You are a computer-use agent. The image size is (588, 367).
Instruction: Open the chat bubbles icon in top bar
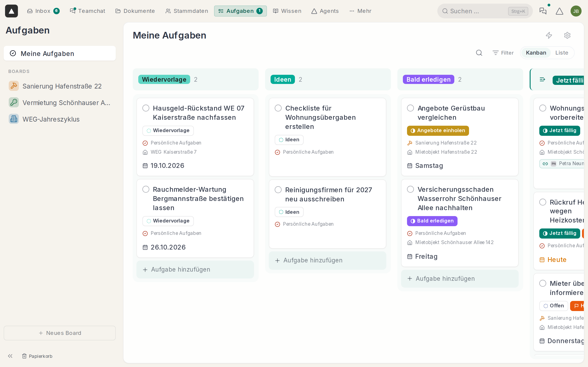point(543,11)
